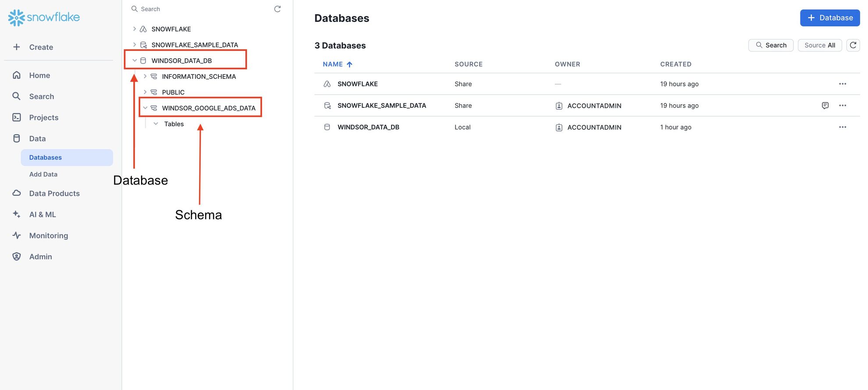Screen dimensions: 868x390
Task: Refresh the databases list
Action: tap(853, 45)
